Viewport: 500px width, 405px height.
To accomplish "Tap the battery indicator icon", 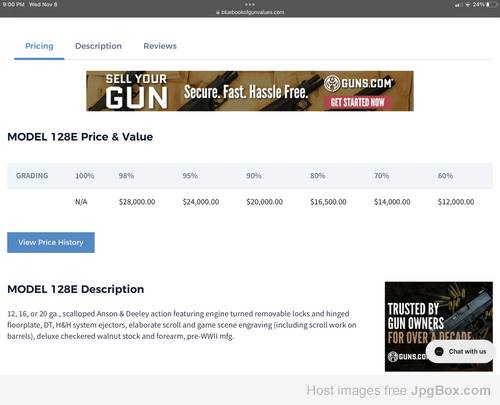I will 491,5.
